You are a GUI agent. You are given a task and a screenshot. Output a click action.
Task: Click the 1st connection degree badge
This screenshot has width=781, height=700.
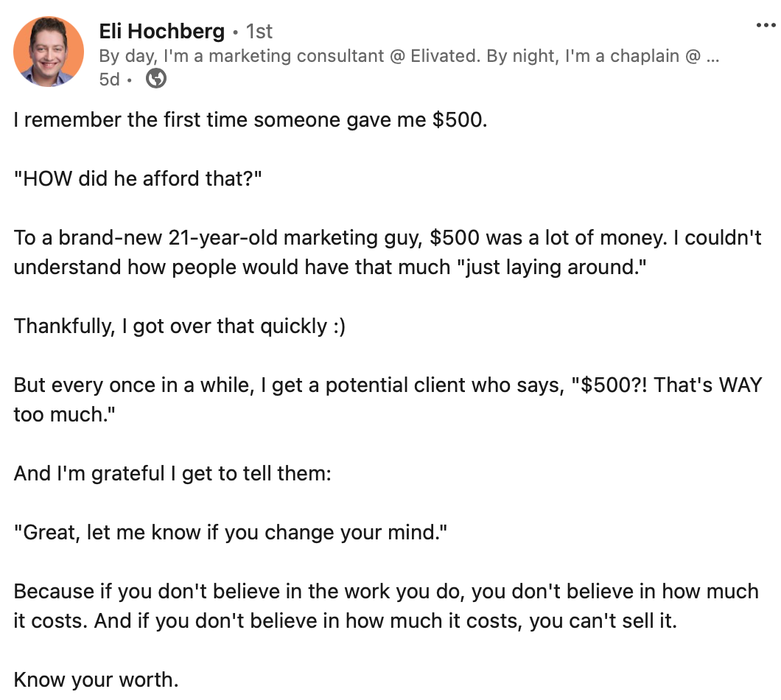pos(259,32)
